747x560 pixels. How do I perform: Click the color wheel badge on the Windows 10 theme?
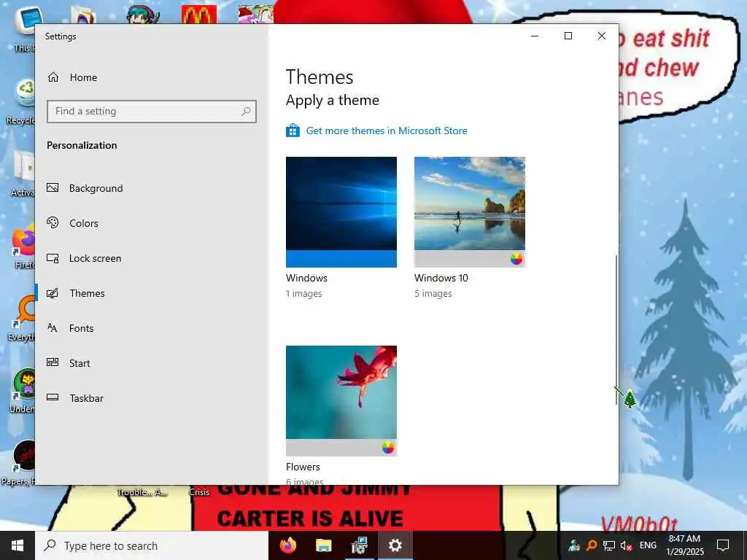516,259
